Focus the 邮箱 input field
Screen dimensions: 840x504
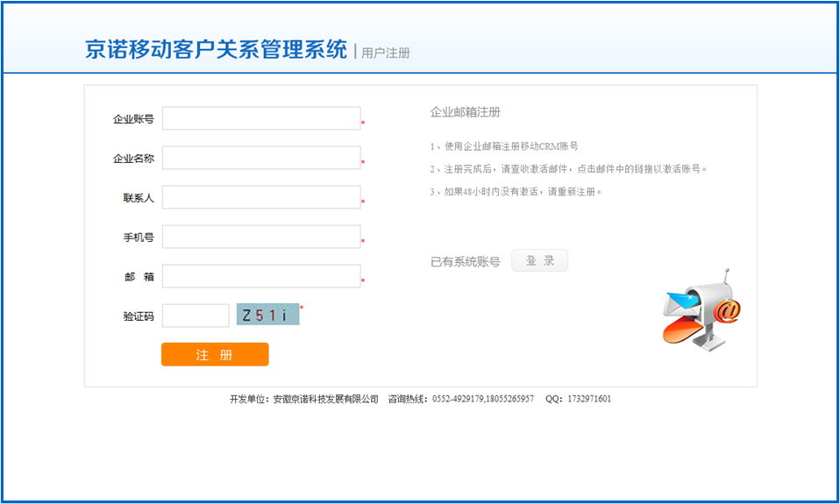261,276
